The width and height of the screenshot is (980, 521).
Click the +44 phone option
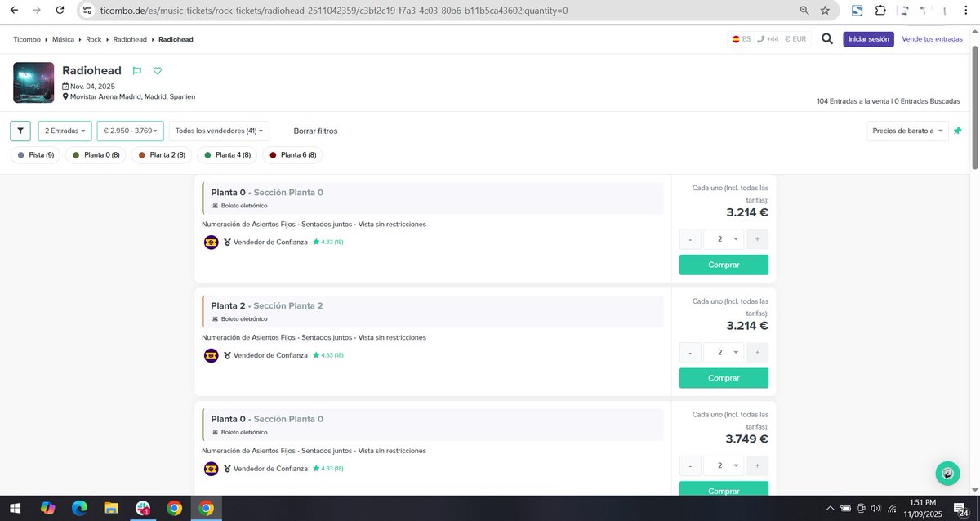768,39
